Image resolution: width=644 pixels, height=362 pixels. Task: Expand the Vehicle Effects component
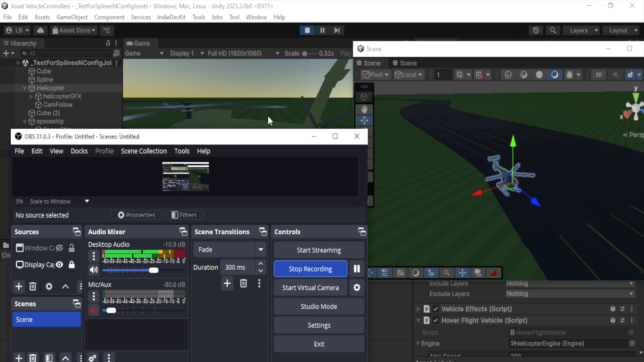418,309
